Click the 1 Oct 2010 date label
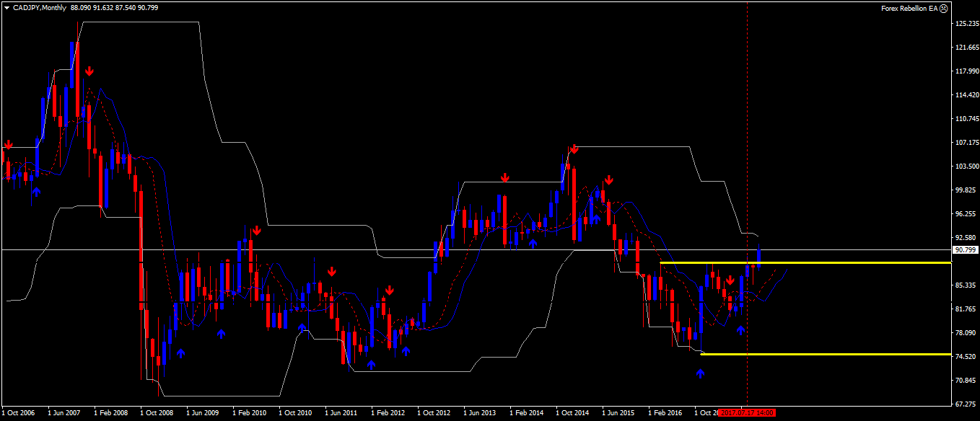The width and height of the screenshot is (980, 421). point(295,414)
